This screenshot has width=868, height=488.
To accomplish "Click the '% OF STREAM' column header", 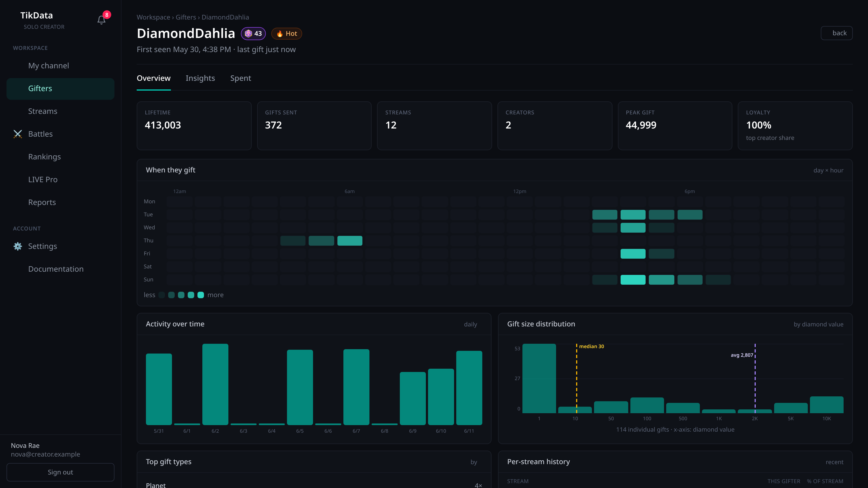I will click(825, 481).
